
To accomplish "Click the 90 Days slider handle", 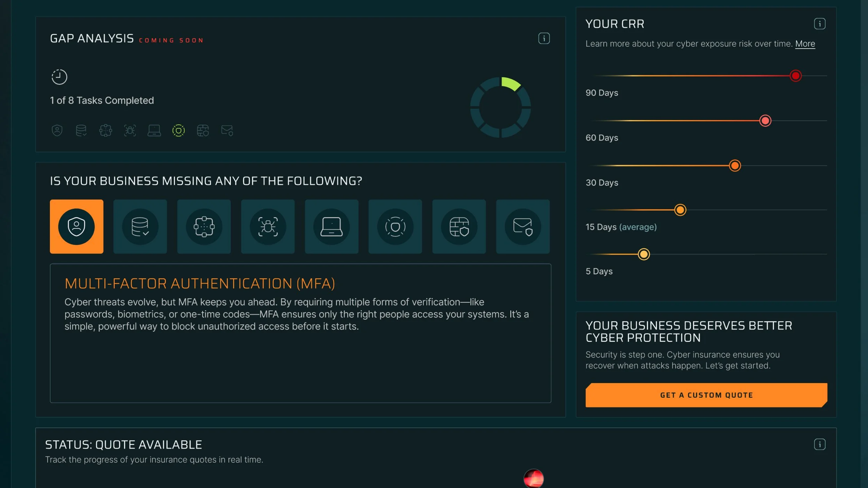I will [795, 76].
